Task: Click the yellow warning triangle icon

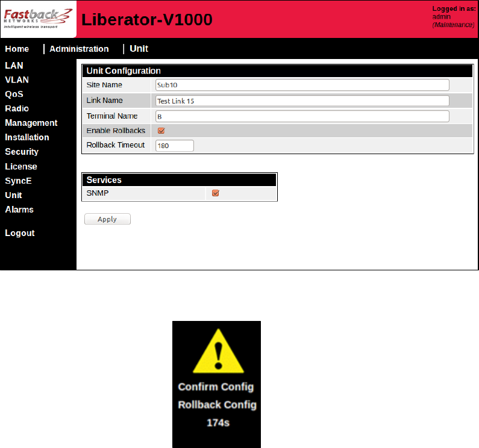Action: tap(218, 351)
